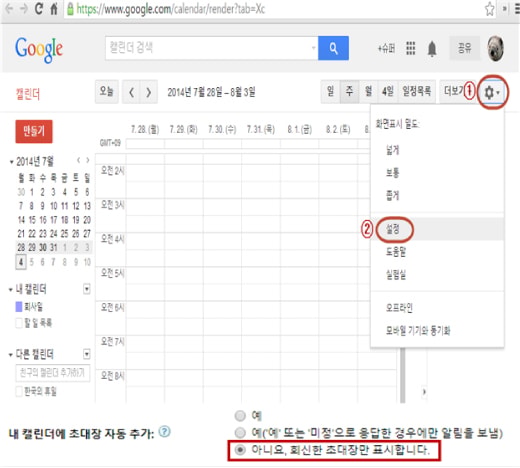Switch to 일정목록 agenda view
The height and width of the screenshot is (468, 520).
click(x=417, y=92)
